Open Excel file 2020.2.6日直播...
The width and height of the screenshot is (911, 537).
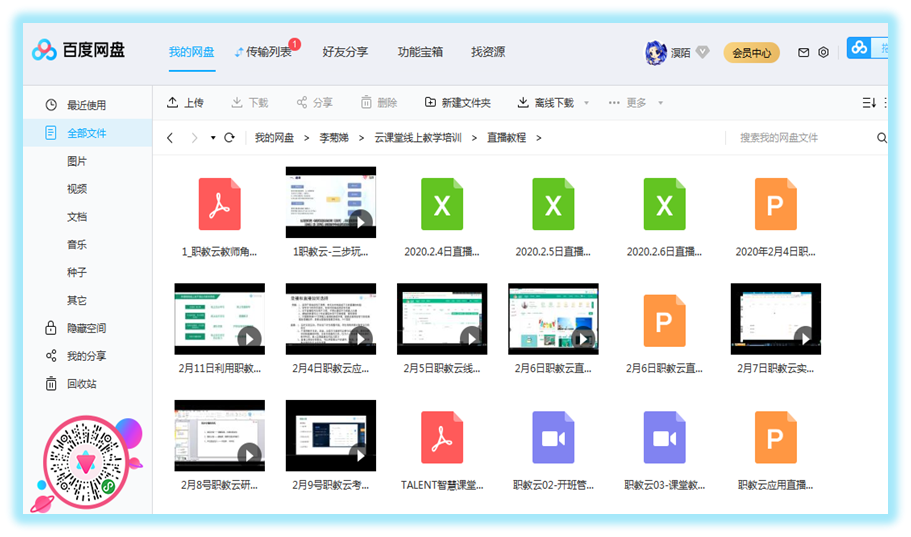point(664,204)
